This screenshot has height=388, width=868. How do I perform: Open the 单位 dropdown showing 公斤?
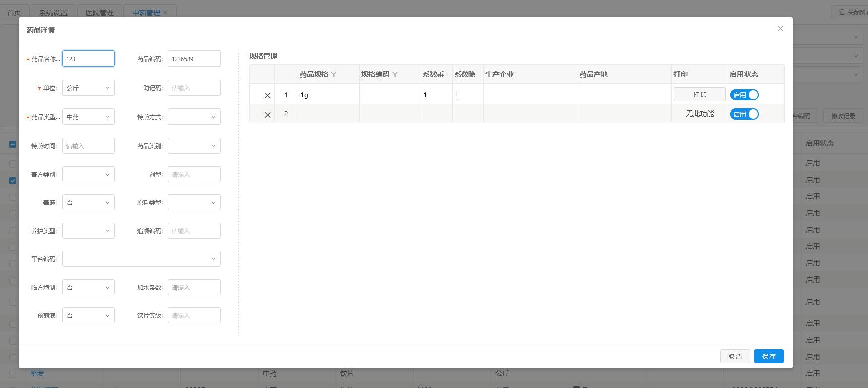click(x=88, y=88)
